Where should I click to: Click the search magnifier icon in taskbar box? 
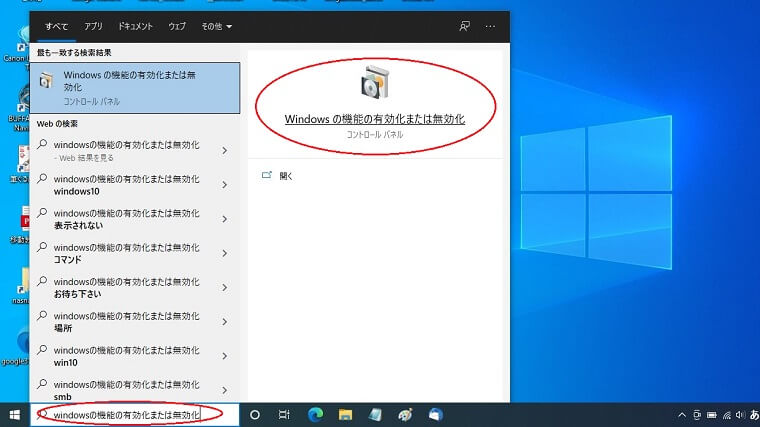click(x=43, y=414)
